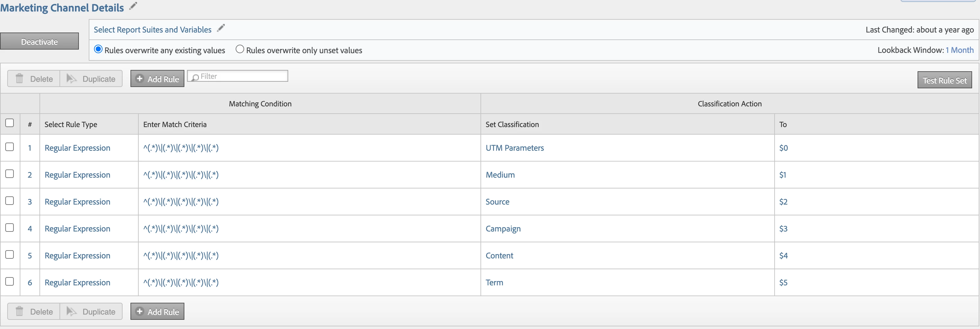Open the 'Medium' classification selector in rule 2

coord(500,175)
